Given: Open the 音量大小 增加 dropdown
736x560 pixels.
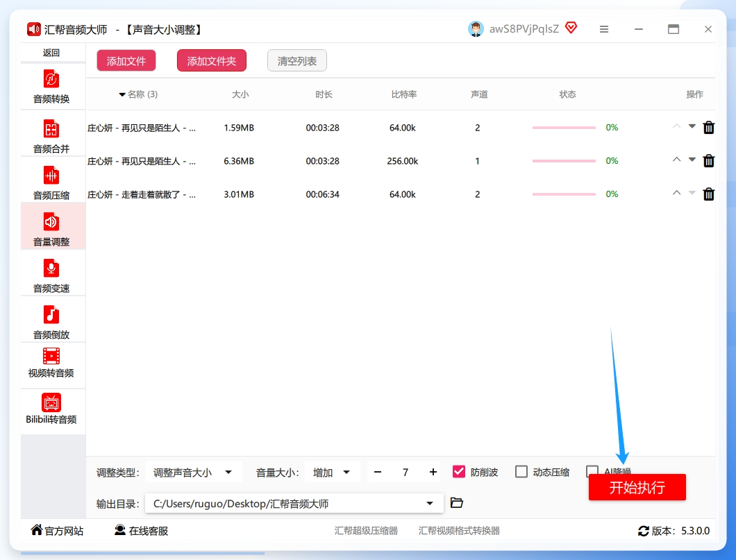Looking at the screenshot, I should pos(333,473).
